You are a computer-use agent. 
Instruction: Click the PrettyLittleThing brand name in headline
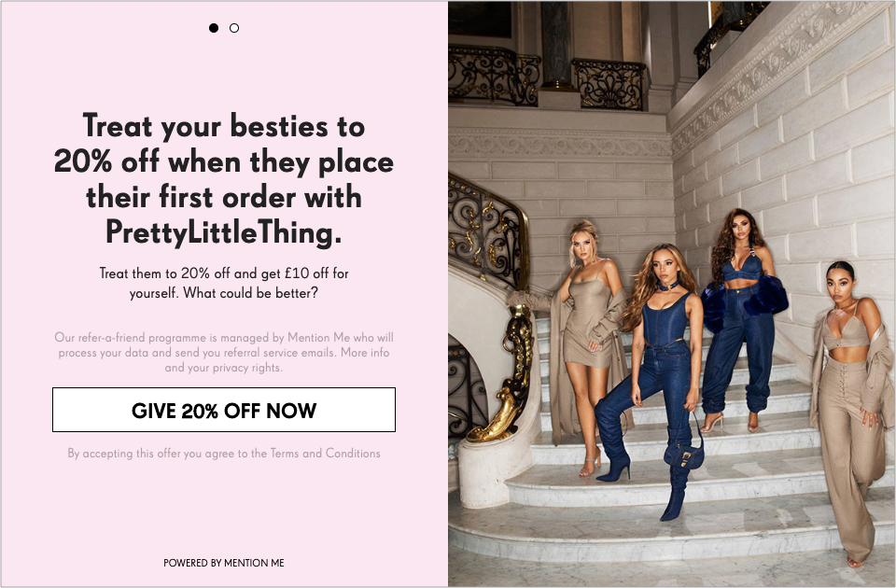tap(224, 232)
